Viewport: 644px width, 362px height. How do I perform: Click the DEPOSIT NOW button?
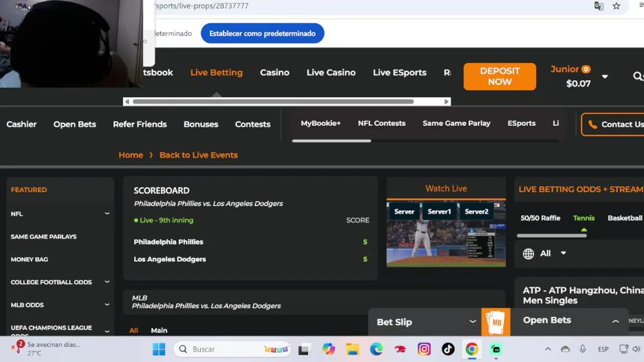(x=500, y=76)
